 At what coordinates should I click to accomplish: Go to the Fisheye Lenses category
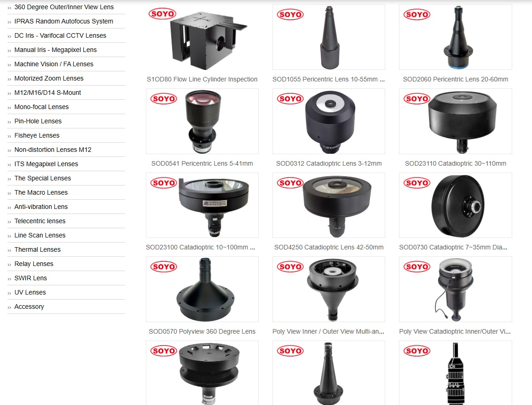click(37, 136)
